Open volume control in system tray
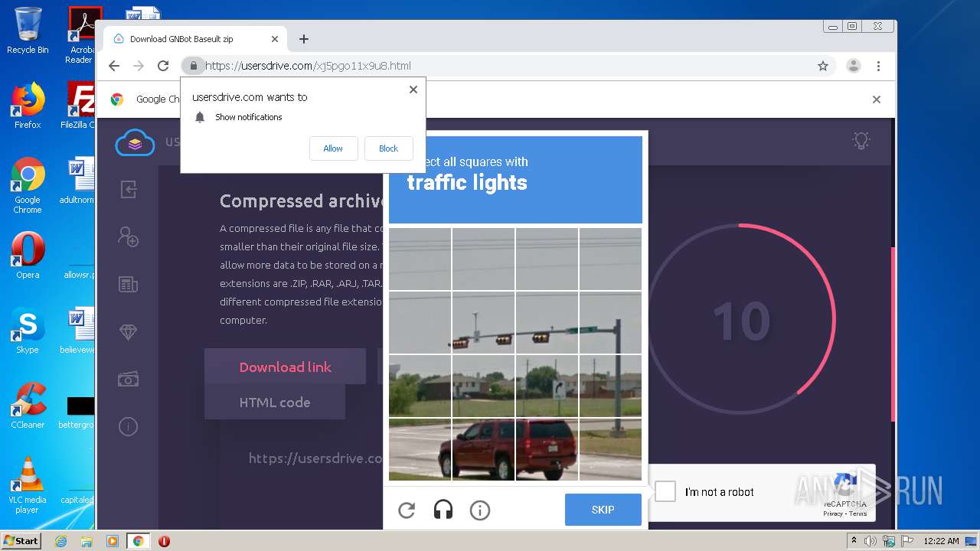980x551 pixels. tap(871, 541)
